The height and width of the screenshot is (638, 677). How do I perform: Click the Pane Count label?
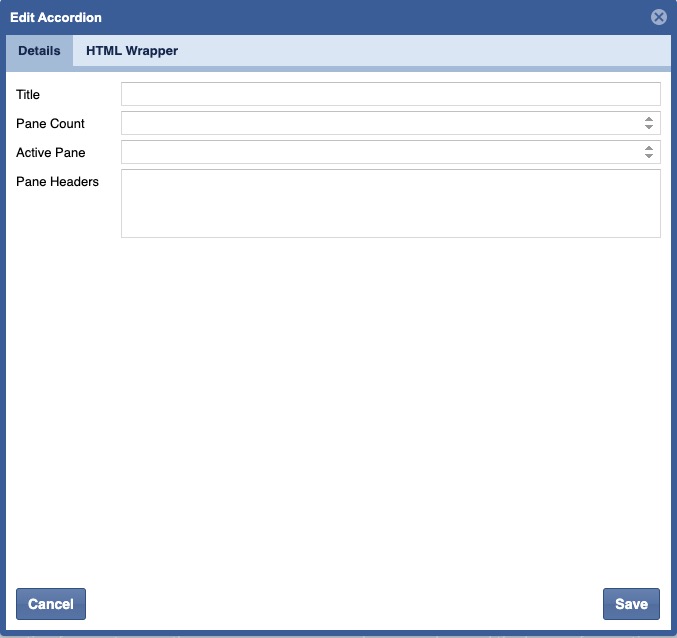[x=50, y=124]
